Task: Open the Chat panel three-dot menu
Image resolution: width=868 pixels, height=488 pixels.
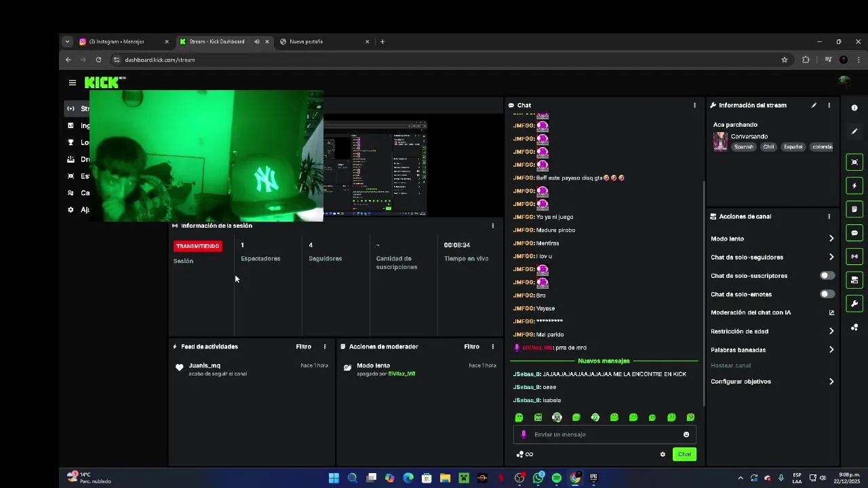Action: (694, 105)
